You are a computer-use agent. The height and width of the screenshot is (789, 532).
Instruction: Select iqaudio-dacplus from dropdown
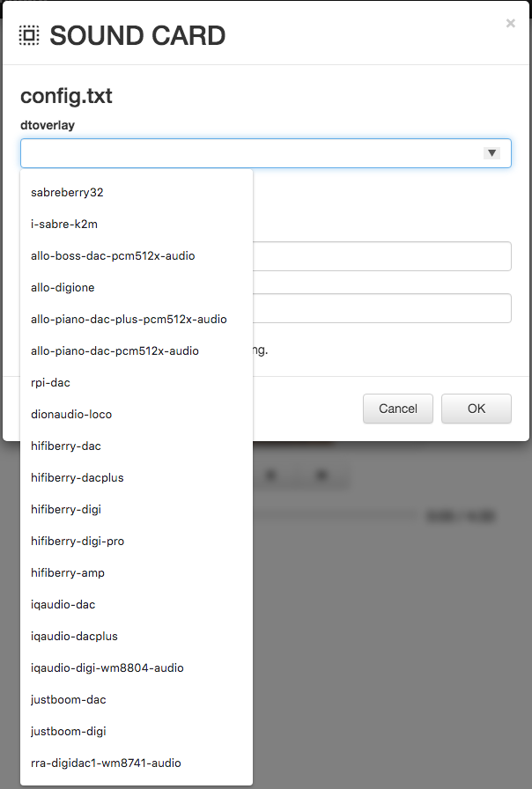tap(137, 636)
